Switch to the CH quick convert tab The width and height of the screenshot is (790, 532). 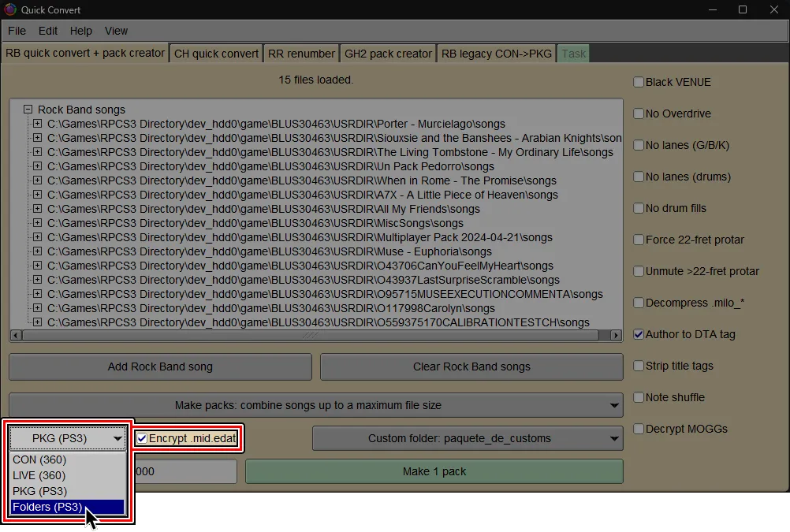(x=217, y=53)
